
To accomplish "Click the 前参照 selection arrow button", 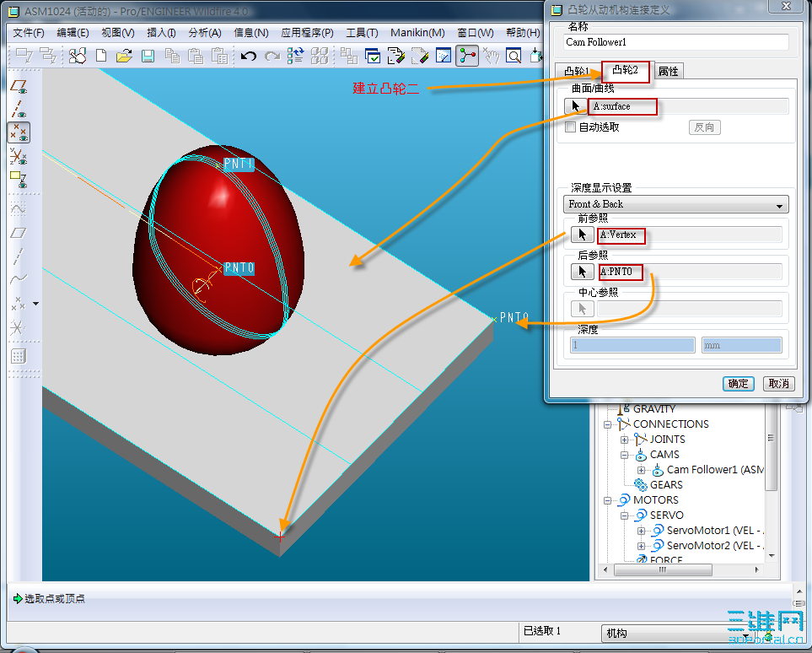I will [582, 235].
